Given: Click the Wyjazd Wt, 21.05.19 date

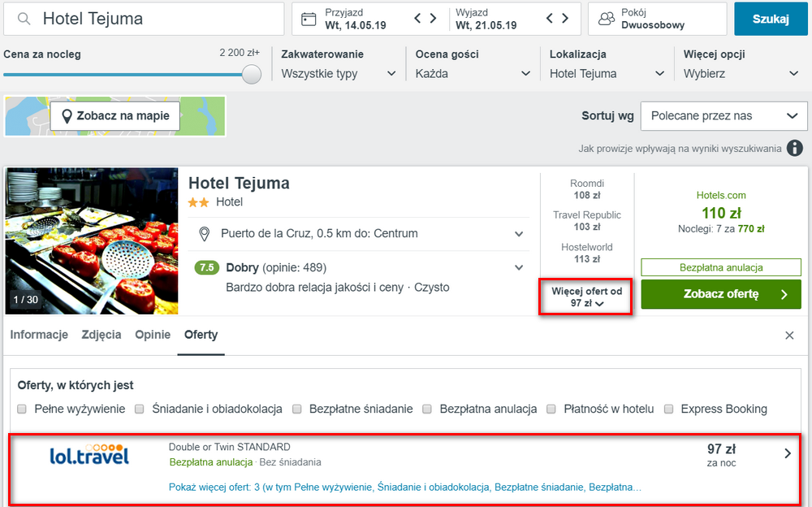Looking at the screenshot, I should 486,19.
